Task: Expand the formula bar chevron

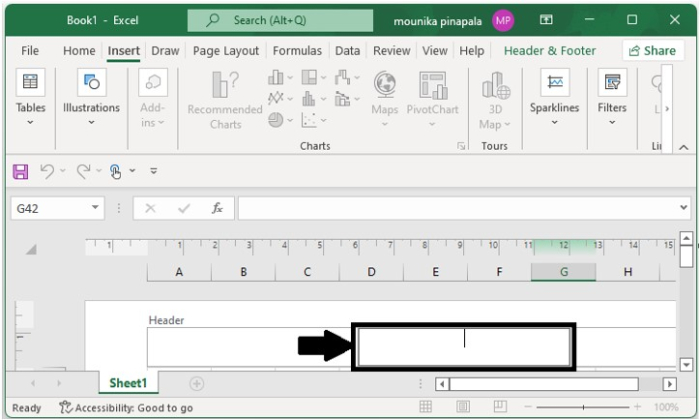Action: tap(683, 208)
